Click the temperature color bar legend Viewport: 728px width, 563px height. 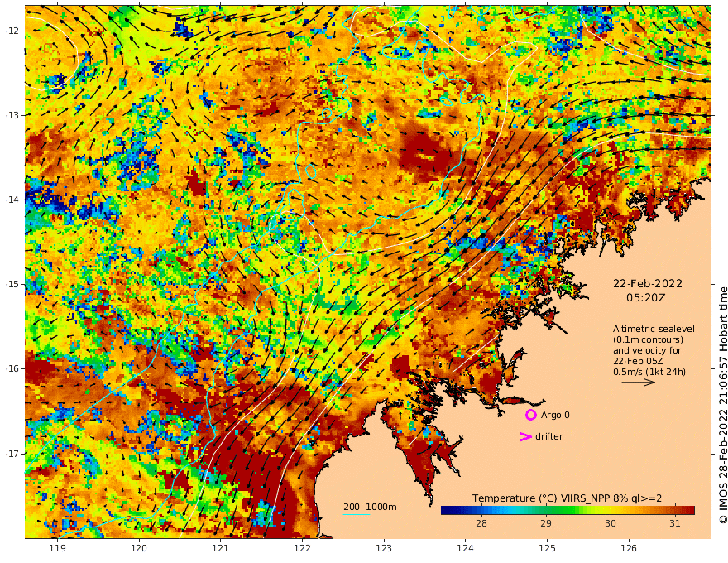tap(568, 510)
